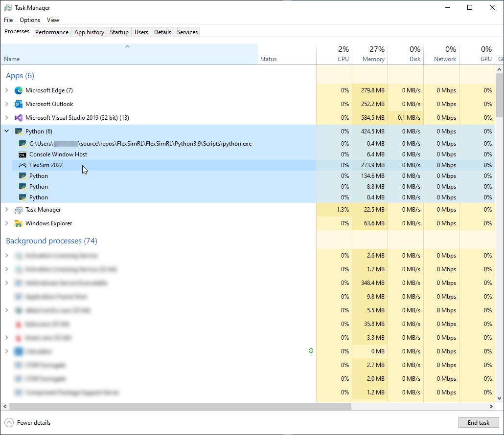Click the Visual Studio 2019 icon
Screen dimensions: 504x435
point(19,118)
